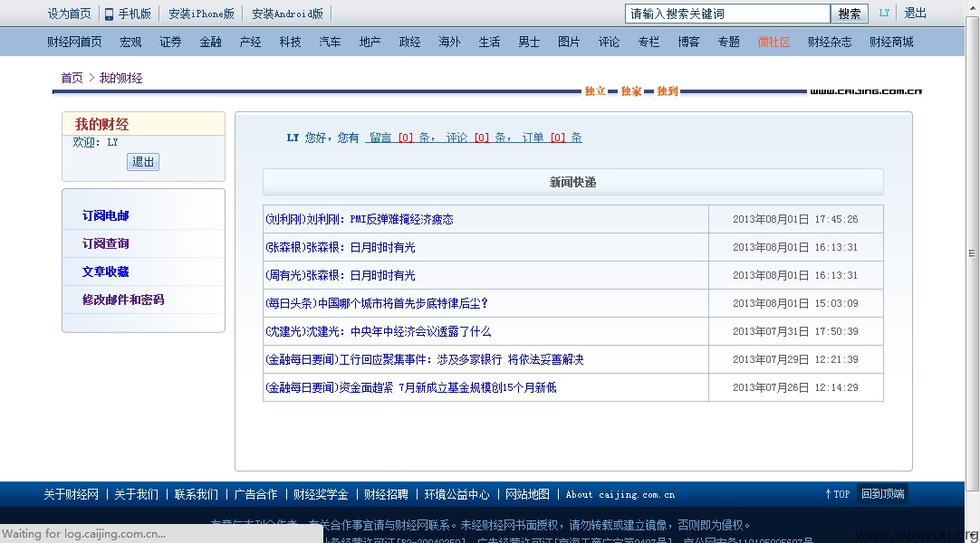Click the top-right 退出 logout link
This screenshot has height=543, width=980.
tap(915, 13)
